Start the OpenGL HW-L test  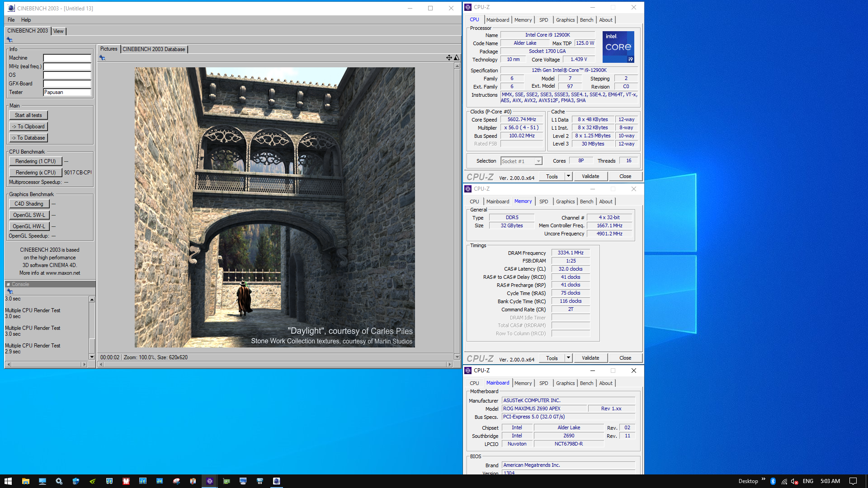(29, 226)
